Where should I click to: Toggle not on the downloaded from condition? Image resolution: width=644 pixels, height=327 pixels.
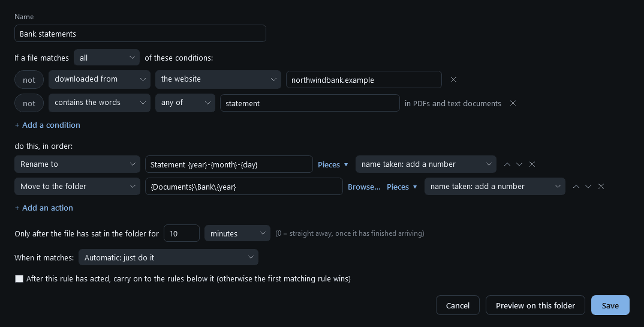(29, 80)
